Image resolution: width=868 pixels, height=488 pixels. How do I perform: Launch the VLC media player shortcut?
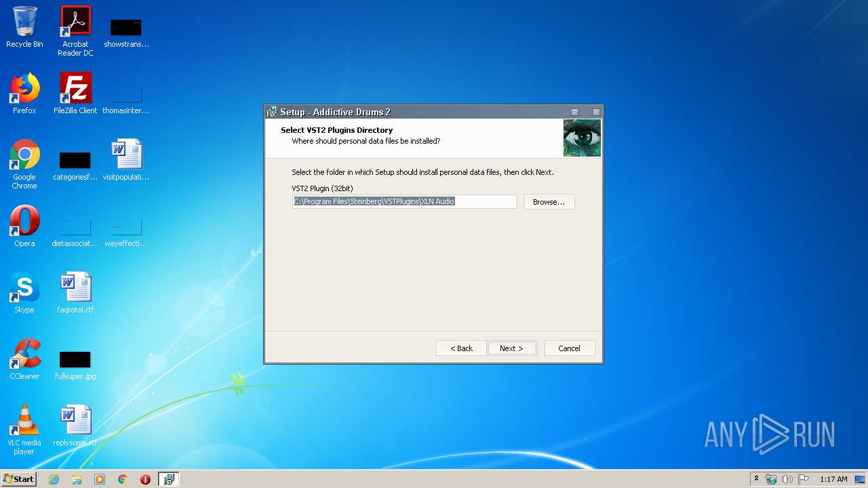(x=24, y=430)
